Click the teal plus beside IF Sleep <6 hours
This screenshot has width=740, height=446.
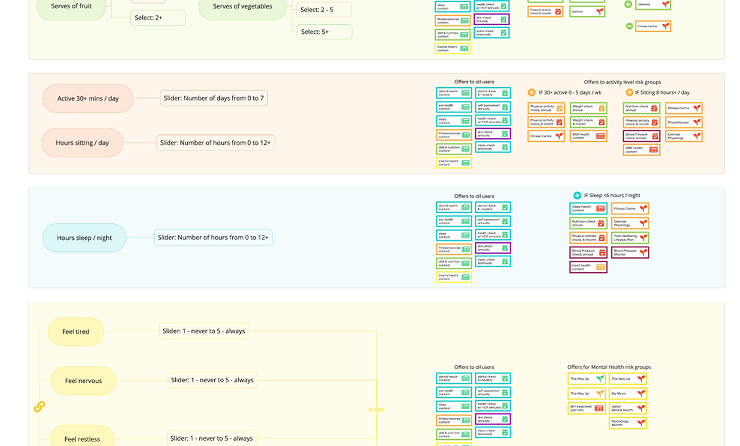(577, 196)
